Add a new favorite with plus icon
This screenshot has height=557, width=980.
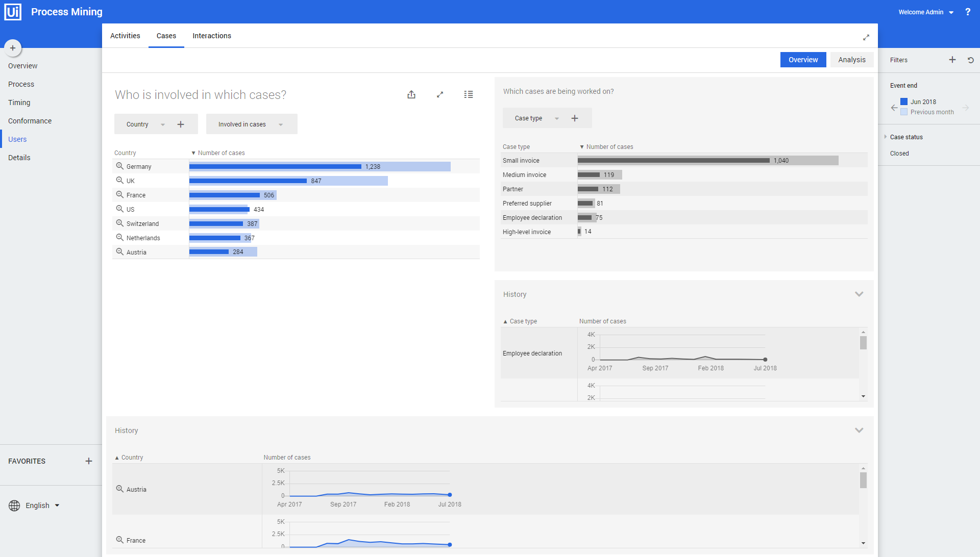coord(89,461)
